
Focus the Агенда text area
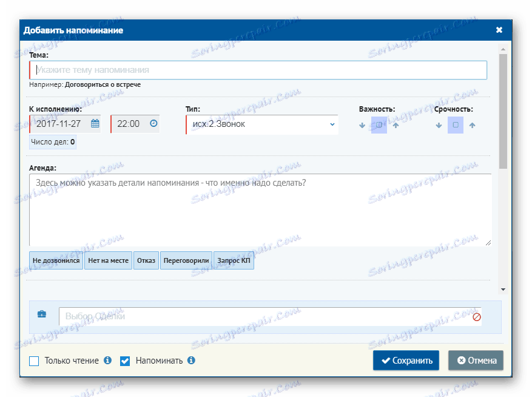(260, 210)
